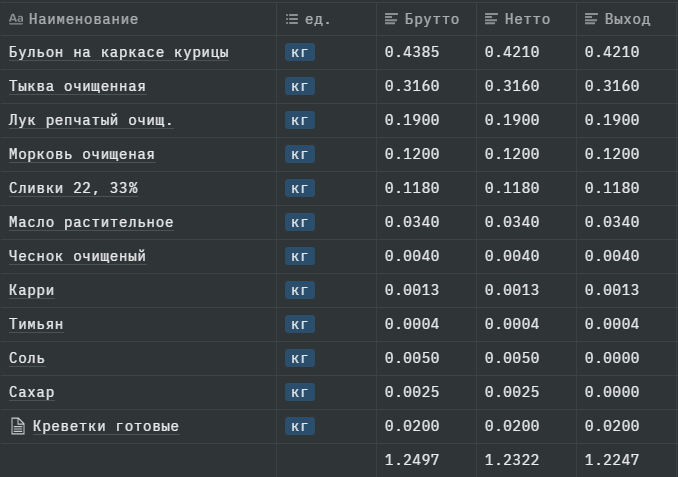The image size is (678, 477).
Task: Click the text icon beside Брутто header
Action: coord(391,19)
